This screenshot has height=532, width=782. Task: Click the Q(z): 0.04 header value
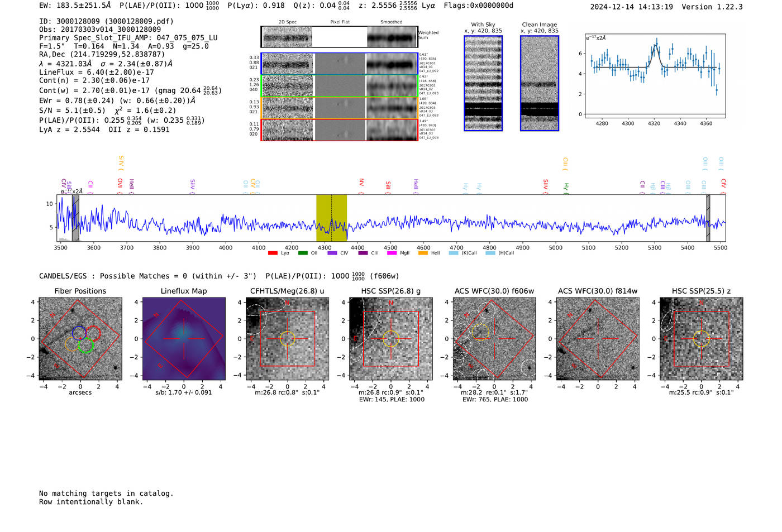[x=322, y=6]
